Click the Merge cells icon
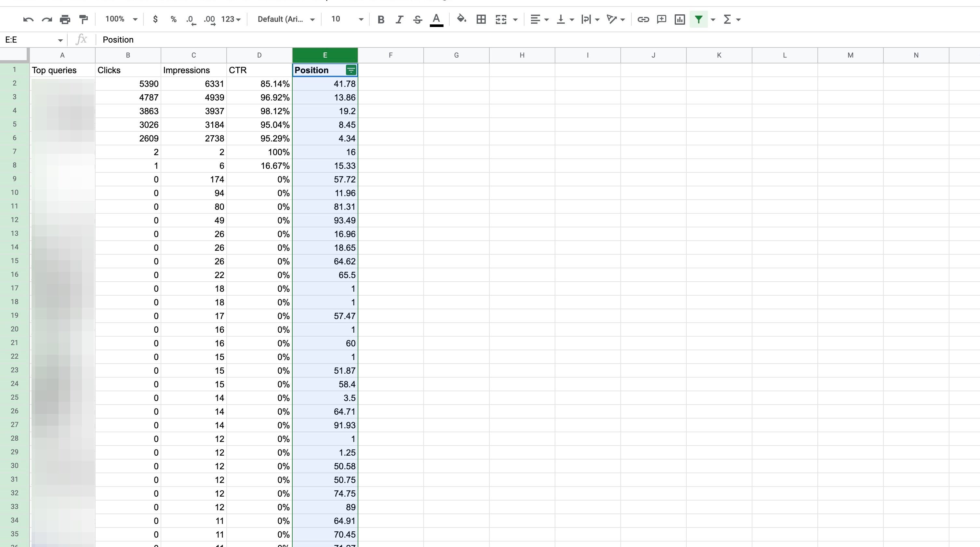The height and width of the screenshot is (547, 980). click(x=501, y=20)
